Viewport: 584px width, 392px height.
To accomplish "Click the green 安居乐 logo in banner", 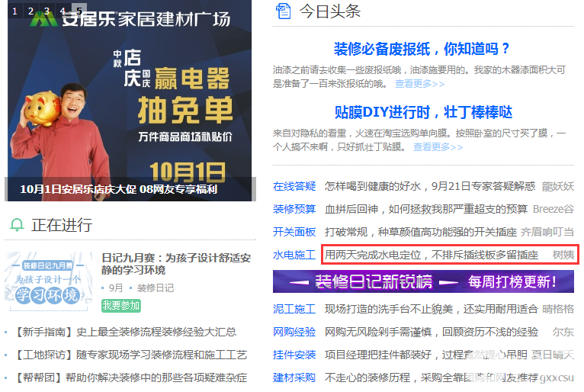I will pyautogui.click(x=43, y=18).
